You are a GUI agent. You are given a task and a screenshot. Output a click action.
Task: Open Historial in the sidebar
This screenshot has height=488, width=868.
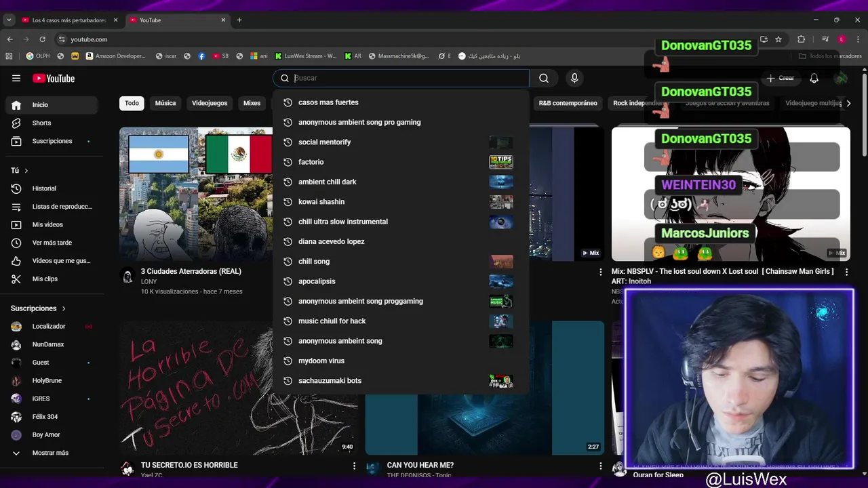[x=52, y=188]
